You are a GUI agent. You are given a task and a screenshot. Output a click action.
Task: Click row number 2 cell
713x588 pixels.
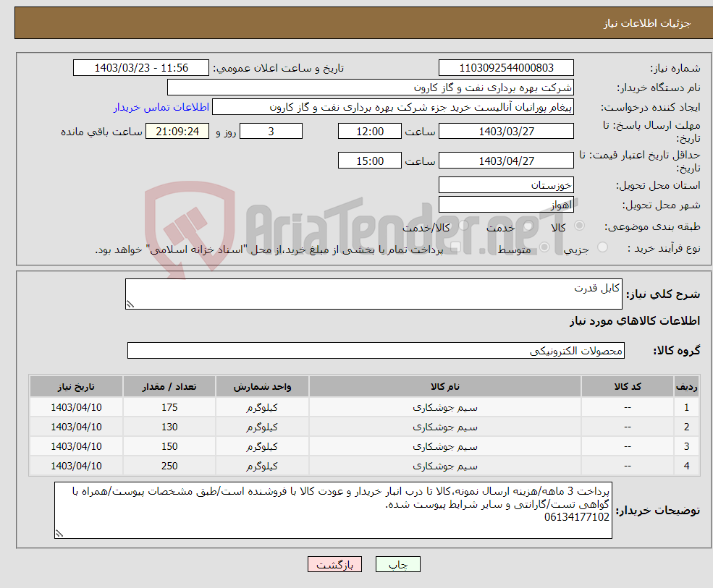tap(686, 427)
